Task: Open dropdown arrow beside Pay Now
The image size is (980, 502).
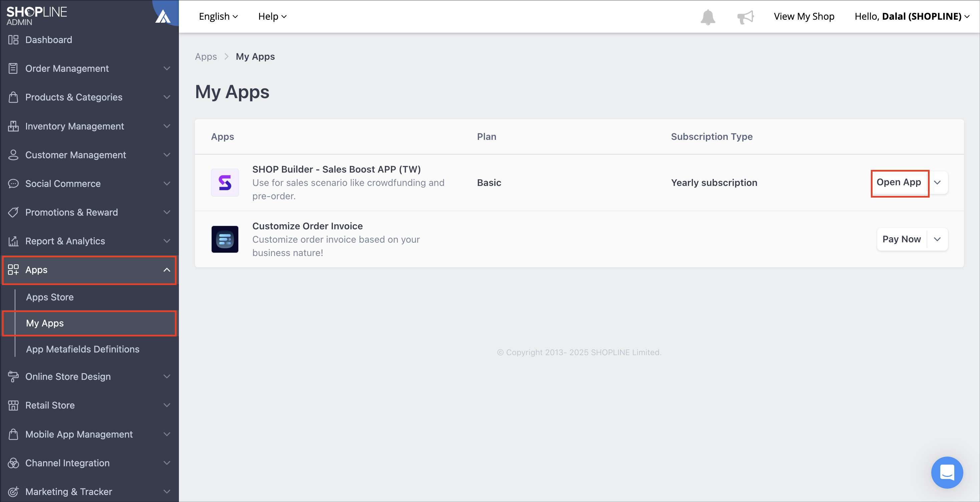Action: tap(937, 239)
